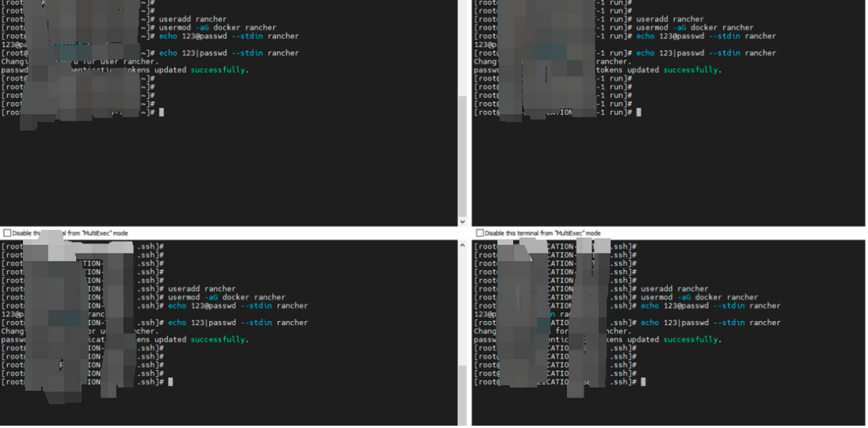Click 'useradd rancher' in the bottom-right terminal
868x428 pixels.
click(x=675, y=289)
